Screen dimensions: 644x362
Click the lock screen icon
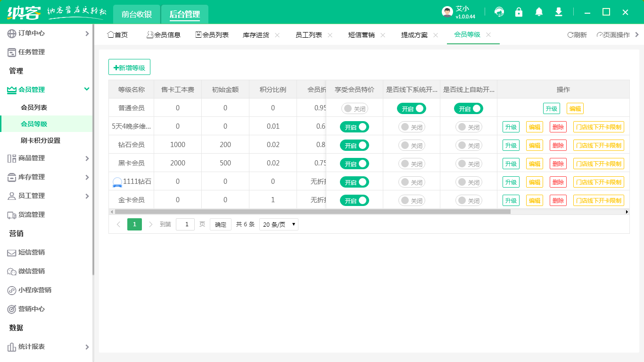(x=519, y=12)
